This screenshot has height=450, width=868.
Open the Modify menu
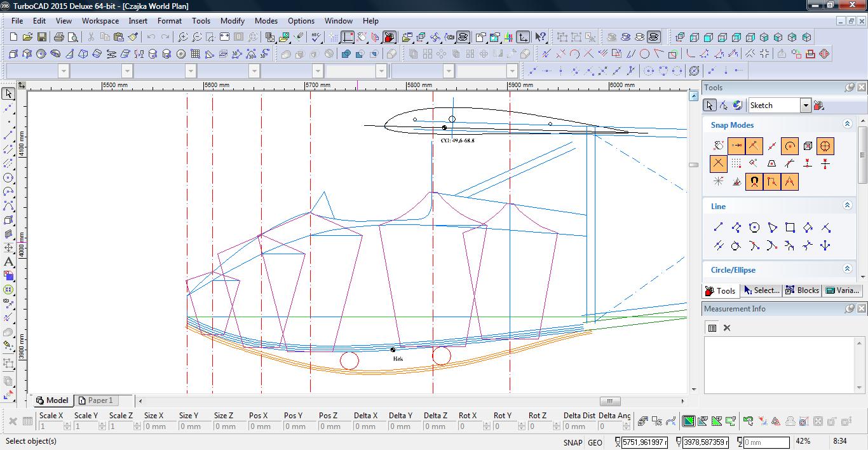point(232,20)
